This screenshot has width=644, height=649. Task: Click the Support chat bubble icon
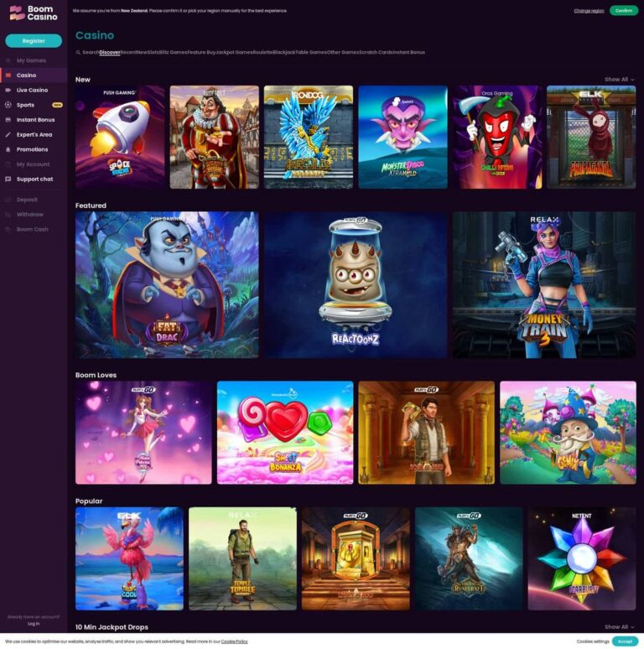(8, 179)
